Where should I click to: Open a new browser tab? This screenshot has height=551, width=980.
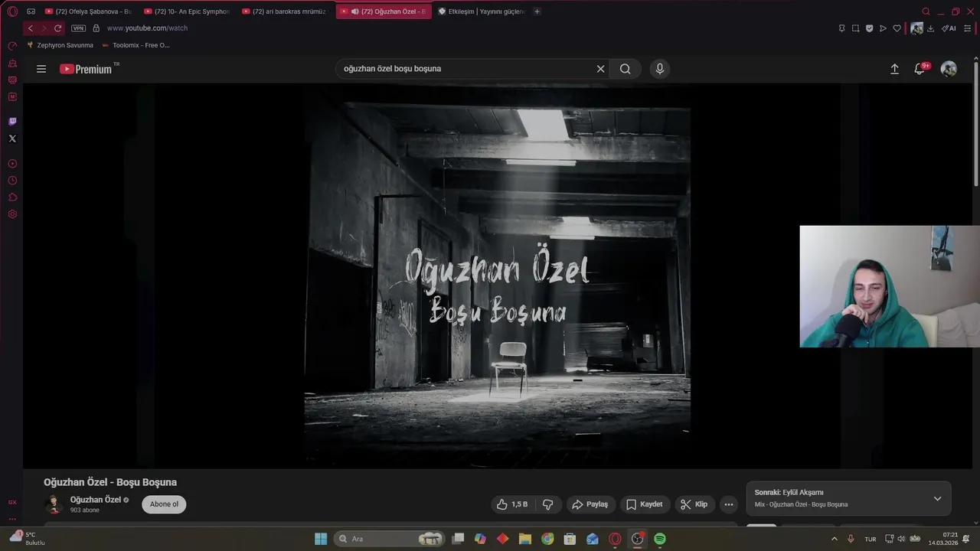[x=537, y=11]
